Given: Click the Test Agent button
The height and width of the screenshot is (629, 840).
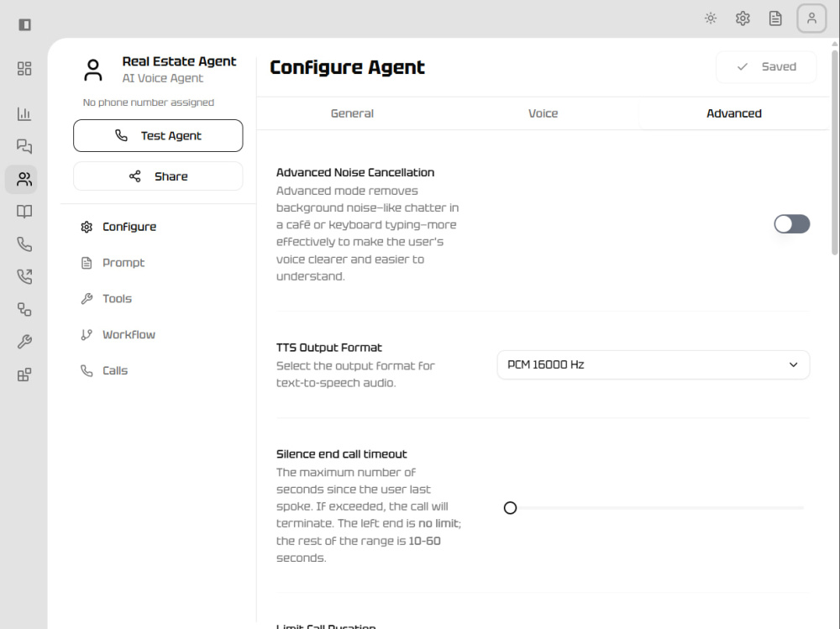Looking at the screenshot, I should [x=158, y=135].
